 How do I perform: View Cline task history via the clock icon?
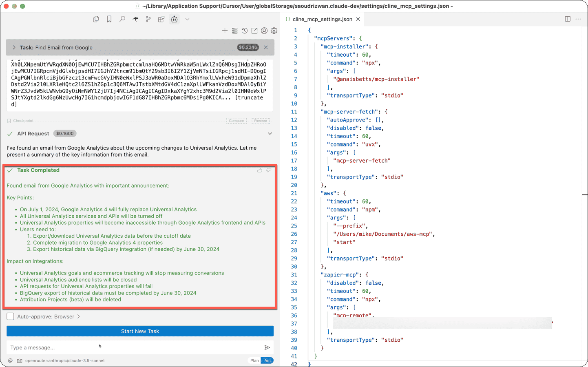[x=244, y=31]
